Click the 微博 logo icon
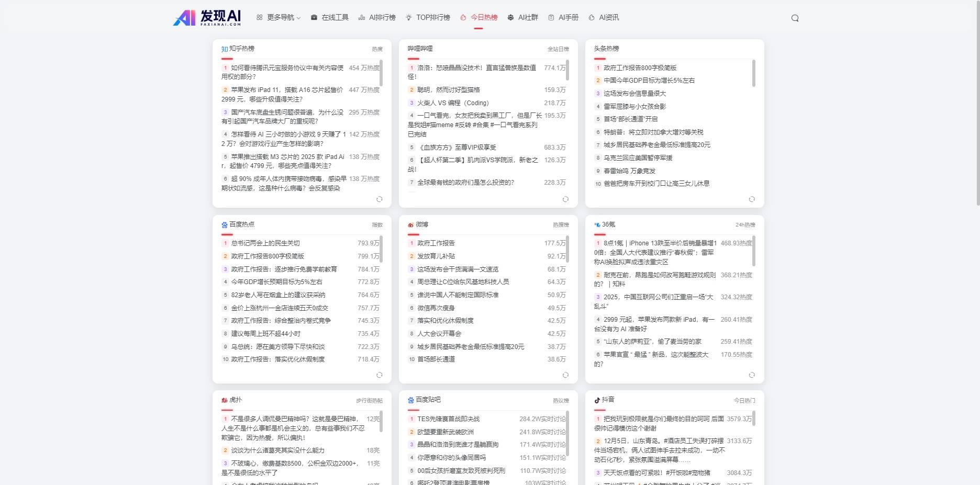Screen dimensions: 980x485 click(x=411, y=224)
